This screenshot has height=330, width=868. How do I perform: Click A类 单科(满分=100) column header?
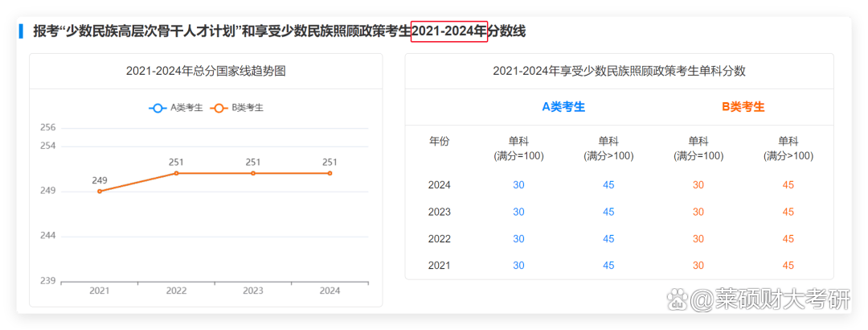point(518,149)
